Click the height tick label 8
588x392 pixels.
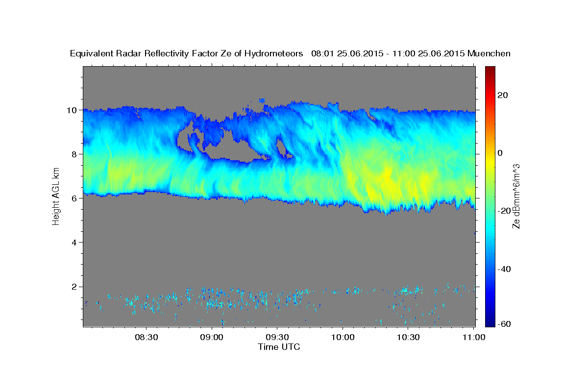(75, 154)
